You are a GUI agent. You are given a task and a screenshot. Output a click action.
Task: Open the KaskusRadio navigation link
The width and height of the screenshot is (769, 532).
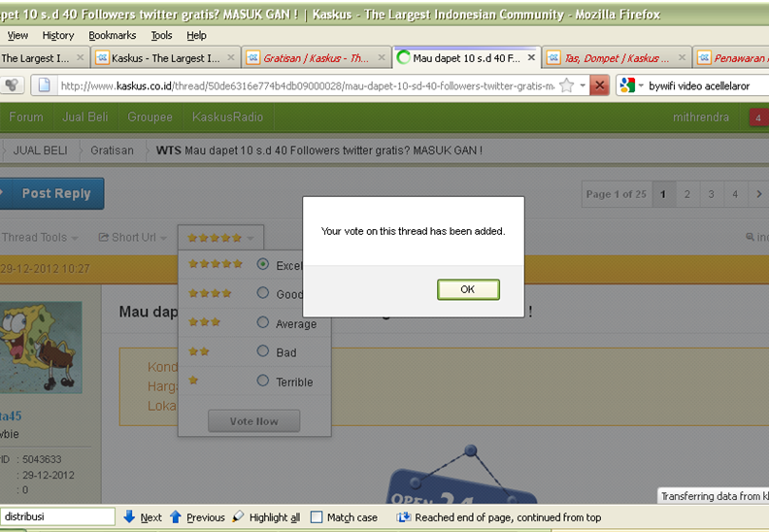(227, 117)
